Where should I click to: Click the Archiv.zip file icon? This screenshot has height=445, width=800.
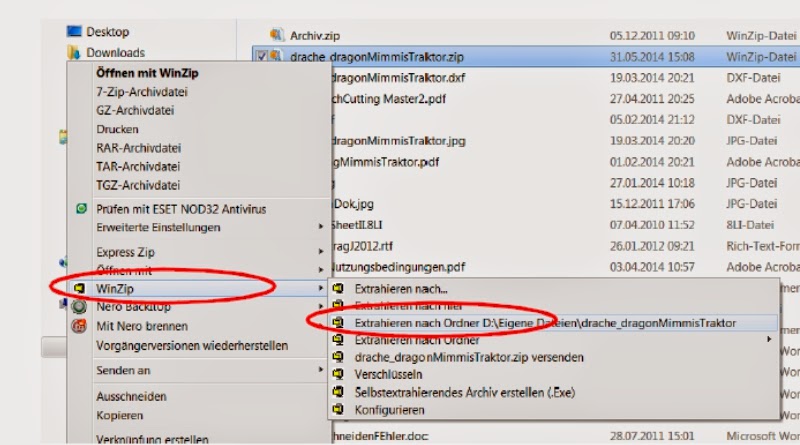point(276,35)
